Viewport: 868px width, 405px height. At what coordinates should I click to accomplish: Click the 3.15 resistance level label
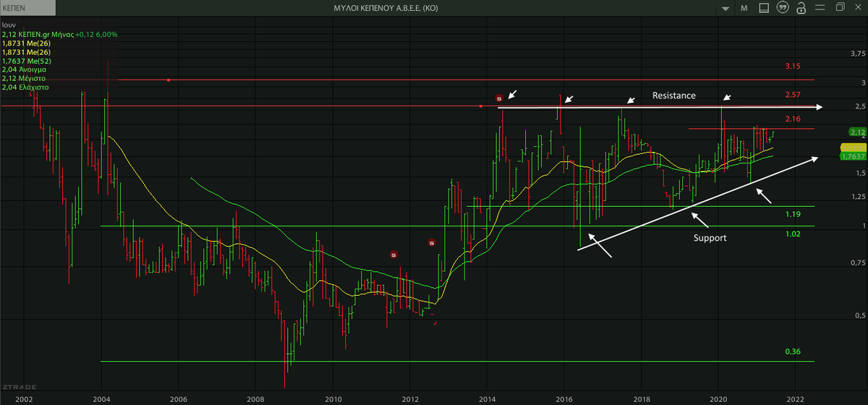(x=793, y=67)
